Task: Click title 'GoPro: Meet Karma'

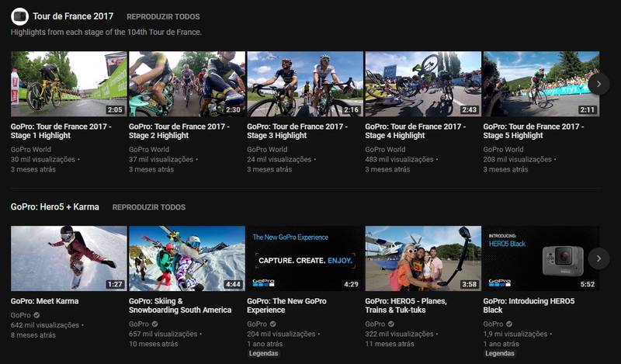Action: [x=44, y=301]
